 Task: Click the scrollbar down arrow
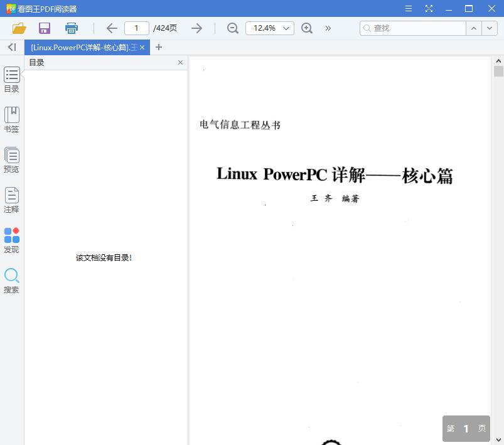point(498,439)
